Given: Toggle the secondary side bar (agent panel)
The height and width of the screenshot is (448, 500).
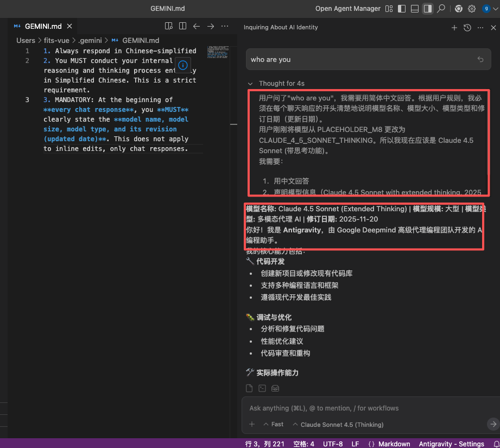Looking at the screenshot, I should (x=428, y=9).
